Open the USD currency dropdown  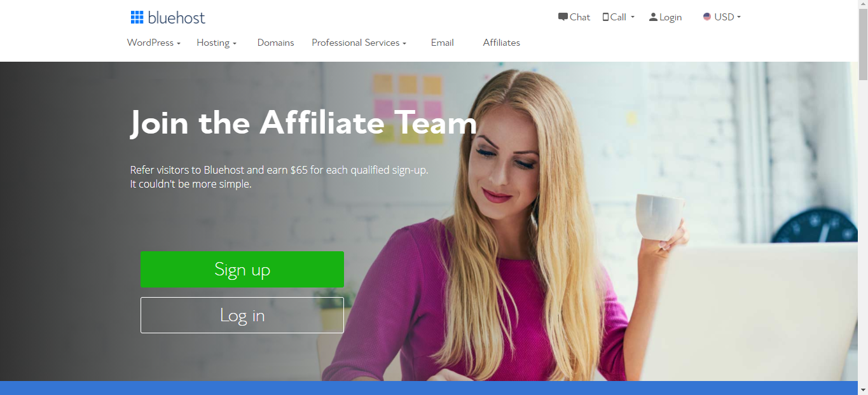728,17
